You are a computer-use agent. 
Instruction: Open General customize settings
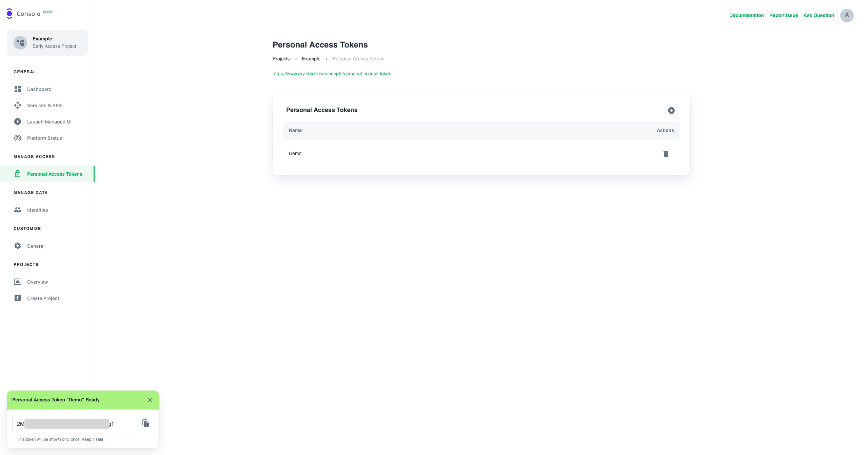(36, 246)
